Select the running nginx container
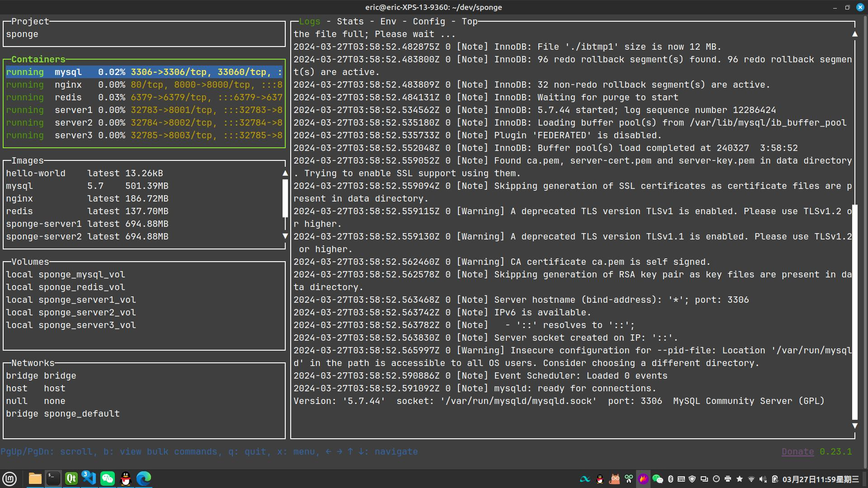This screenshot has width=868, height=488. [x=144, y=84]
